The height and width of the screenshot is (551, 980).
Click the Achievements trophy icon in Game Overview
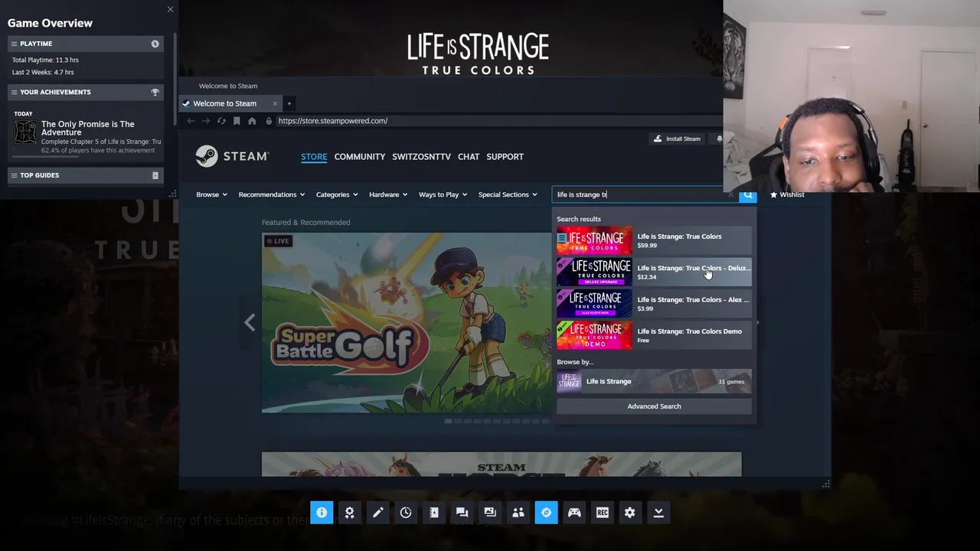coord(155,92)
